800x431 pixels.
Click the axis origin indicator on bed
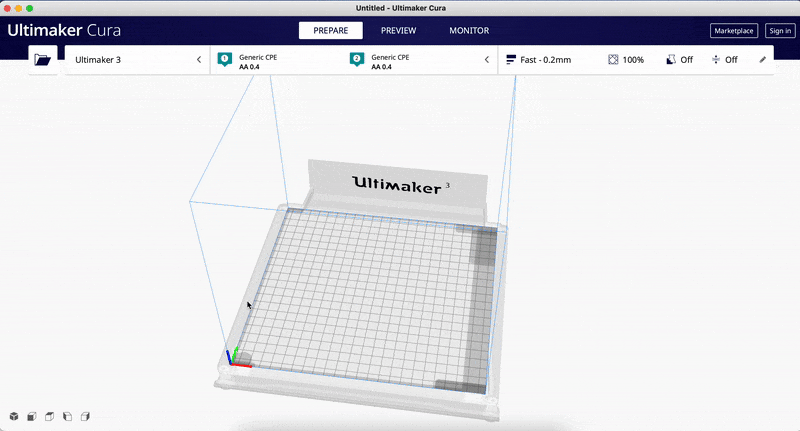pyautogui.click(x=239, y=357)
